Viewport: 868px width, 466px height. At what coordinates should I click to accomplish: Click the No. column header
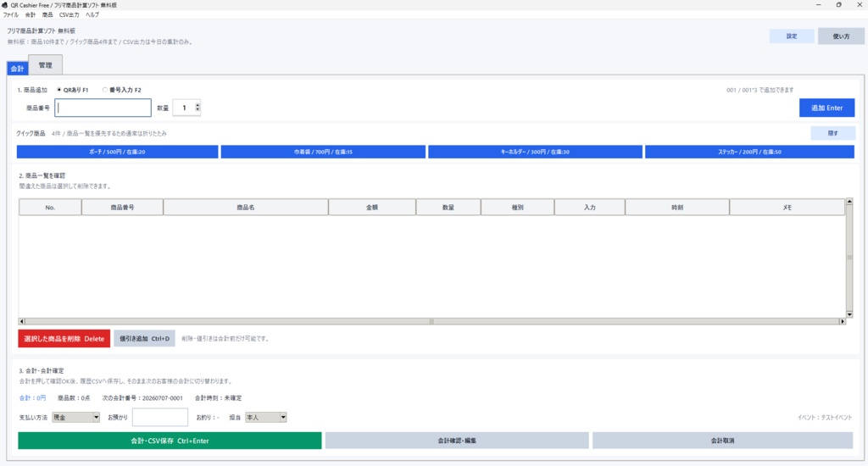[x=50, y=208]
